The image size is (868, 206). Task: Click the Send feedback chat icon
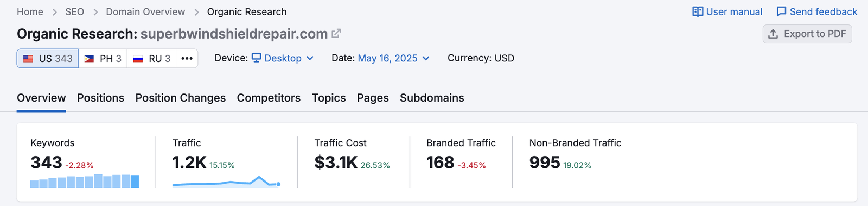[781, 12]
